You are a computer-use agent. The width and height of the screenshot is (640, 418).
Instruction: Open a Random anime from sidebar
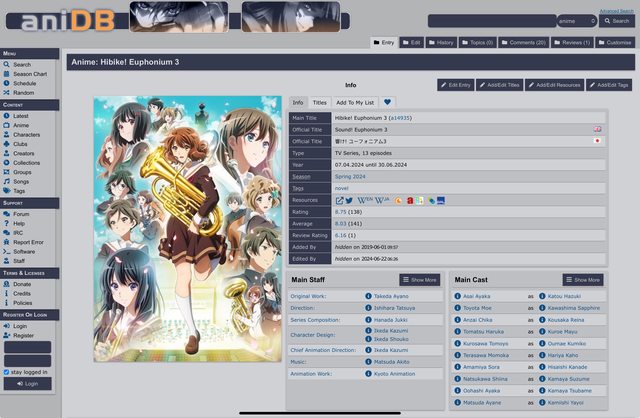24,93
